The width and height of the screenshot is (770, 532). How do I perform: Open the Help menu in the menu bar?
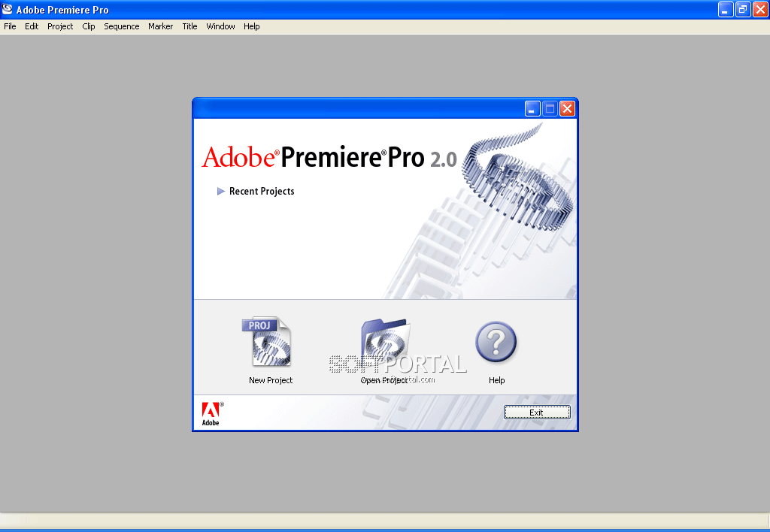[x=251, y=26]
